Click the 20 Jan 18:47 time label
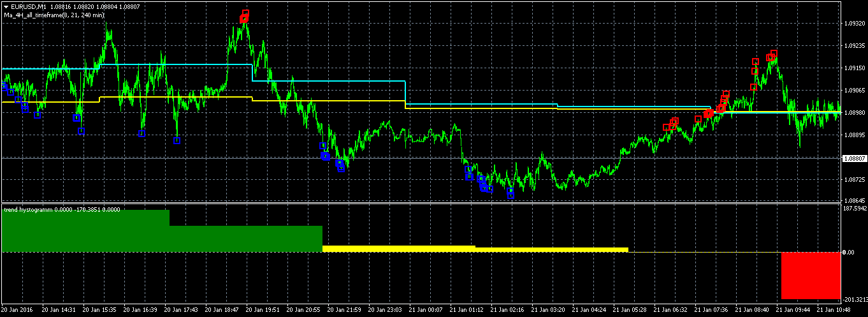The height and width of the screenshot is (317, 868). point(222,310)
